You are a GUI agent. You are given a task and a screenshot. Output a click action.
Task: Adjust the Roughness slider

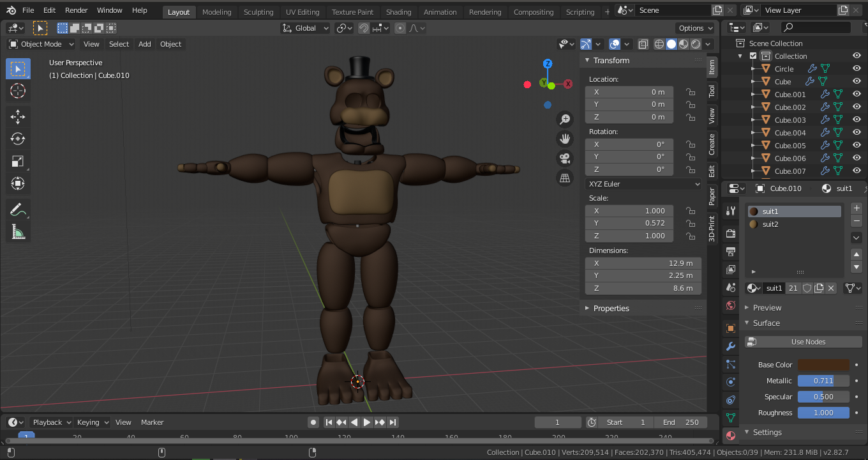click(823, 413)
